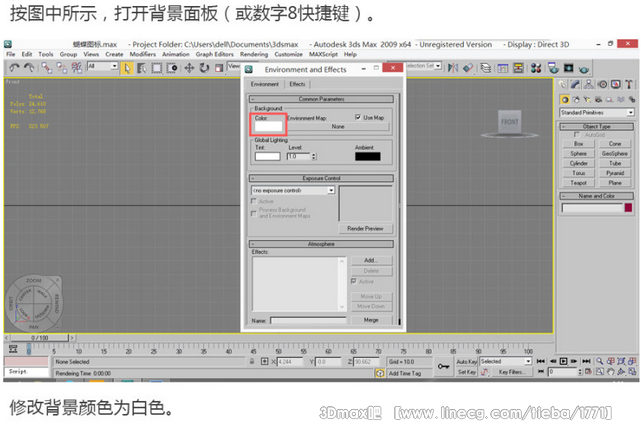
Task: Activate the Unlink Selection tool
Action: click(62, 68)
